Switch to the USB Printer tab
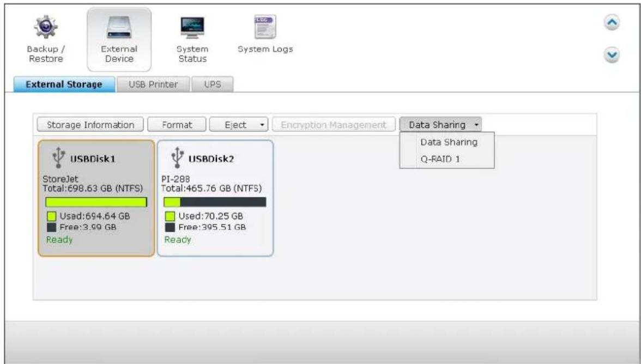641x364 pixels. [153, 84]
